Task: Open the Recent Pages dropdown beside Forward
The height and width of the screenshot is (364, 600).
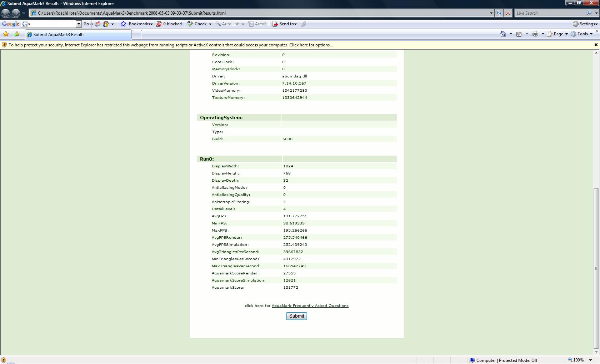Action: pyautogui.click(x=24, y=13)
